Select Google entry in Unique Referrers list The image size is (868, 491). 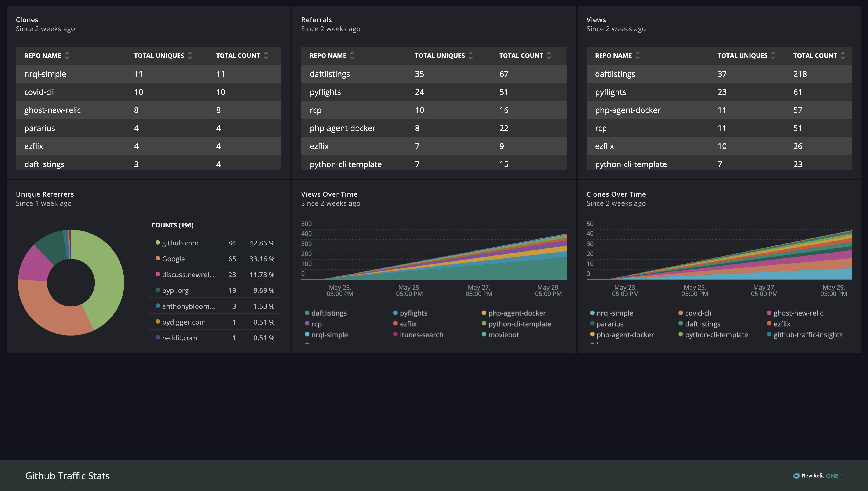(x=173, y=259)
